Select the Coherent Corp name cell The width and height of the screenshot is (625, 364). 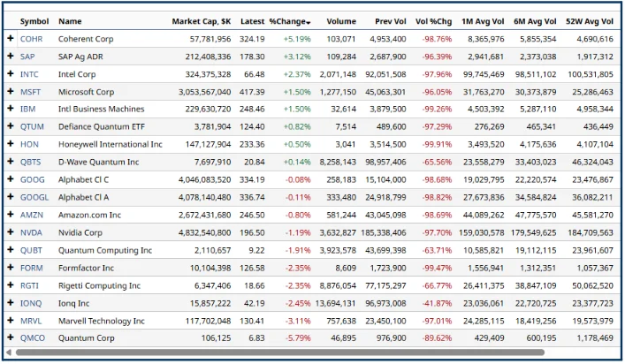pos(86,39)
